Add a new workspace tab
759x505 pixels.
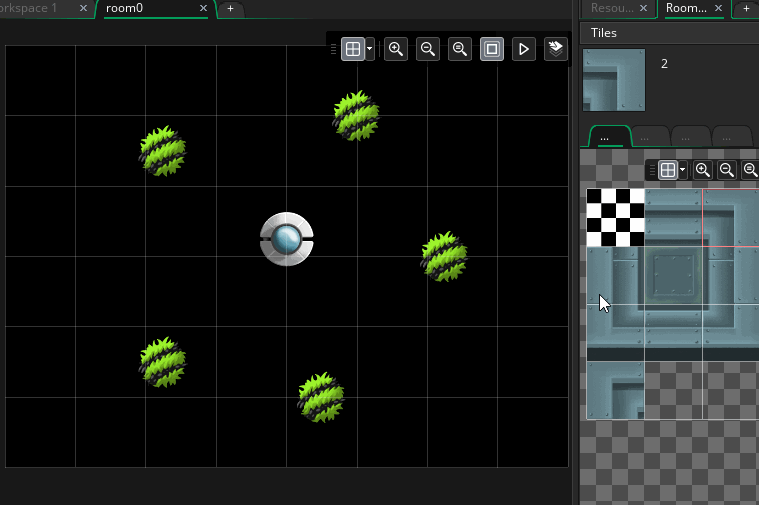coord(230,9)
